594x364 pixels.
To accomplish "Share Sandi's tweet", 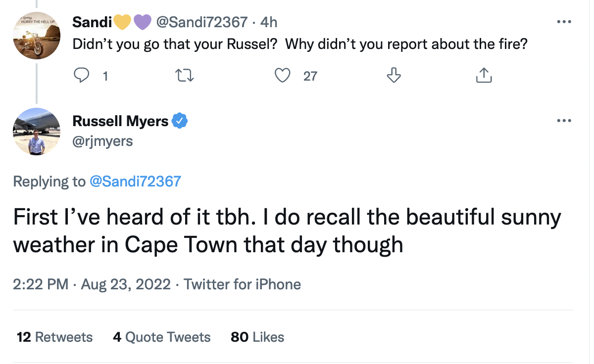I will tap(484, 76).
